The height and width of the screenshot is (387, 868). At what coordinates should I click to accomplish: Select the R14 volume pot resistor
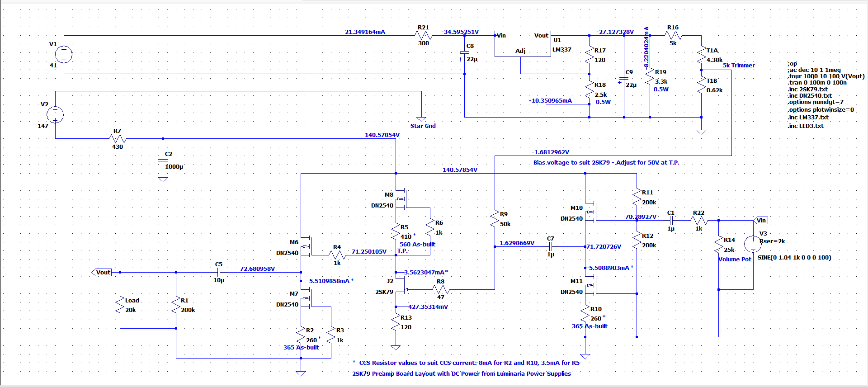719,244
